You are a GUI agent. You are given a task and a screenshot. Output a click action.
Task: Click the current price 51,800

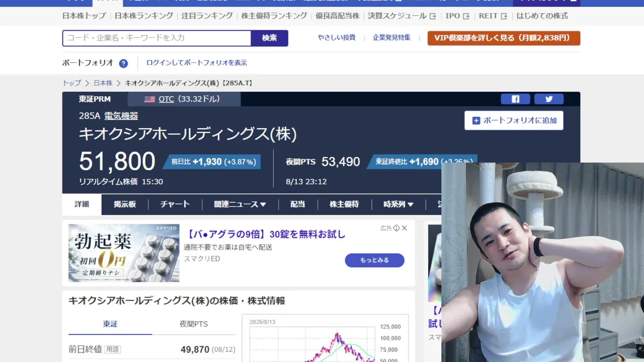pos(117,161)
